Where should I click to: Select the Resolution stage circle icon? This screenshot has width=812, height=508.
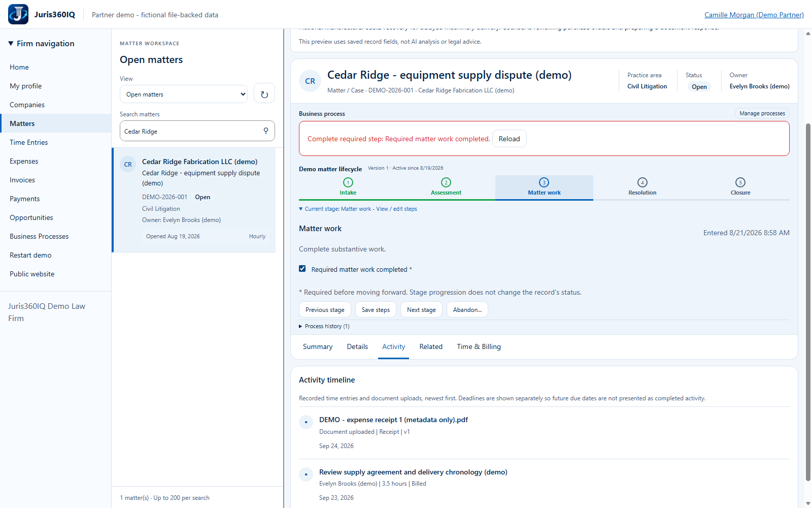(642, 182)
